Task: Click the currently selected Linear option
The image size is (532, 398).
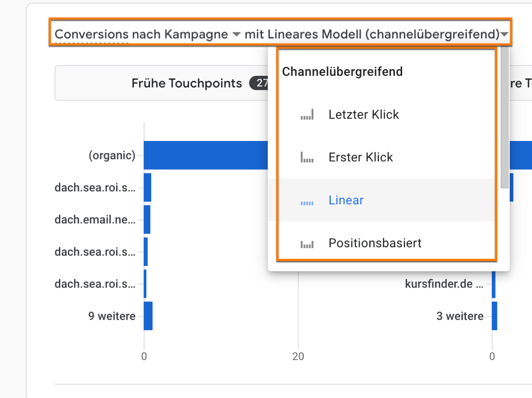Action: coord(346,200)
